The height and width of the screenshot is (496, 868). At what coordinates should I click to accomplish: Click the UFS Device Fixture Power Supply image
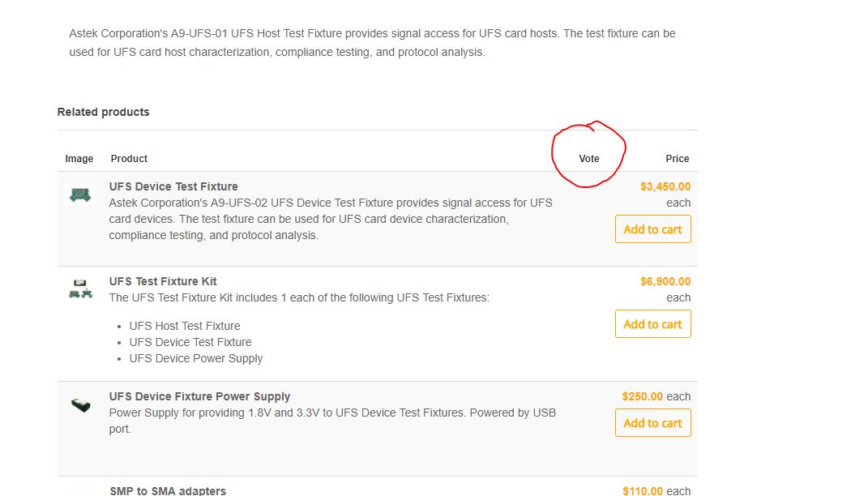(x=80, y=404)
